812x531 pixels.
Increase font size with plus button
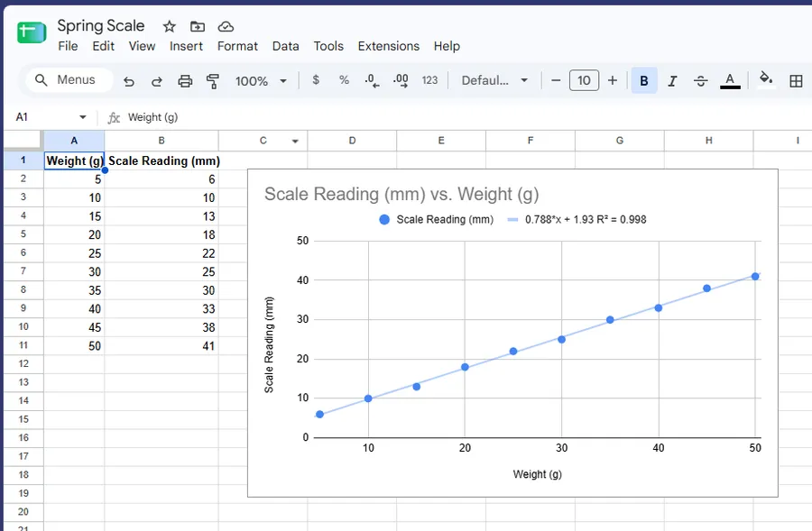(x=613, y=80)
